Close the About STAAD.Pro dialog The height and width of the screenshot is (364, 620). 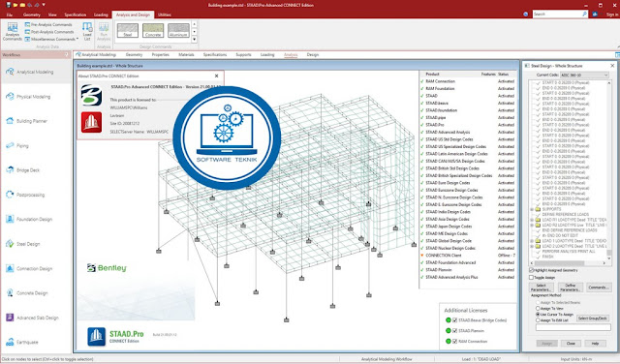[216, 76]
